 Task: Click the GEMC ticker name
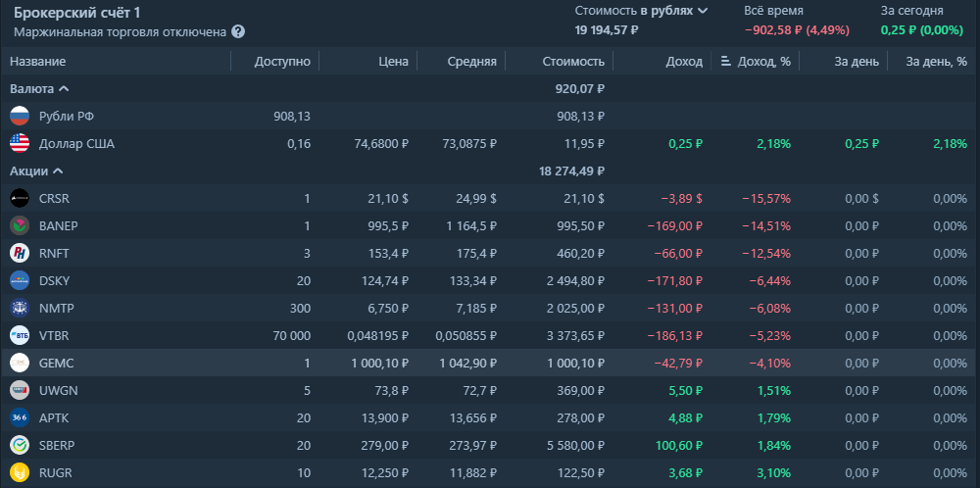click(56, 363)
